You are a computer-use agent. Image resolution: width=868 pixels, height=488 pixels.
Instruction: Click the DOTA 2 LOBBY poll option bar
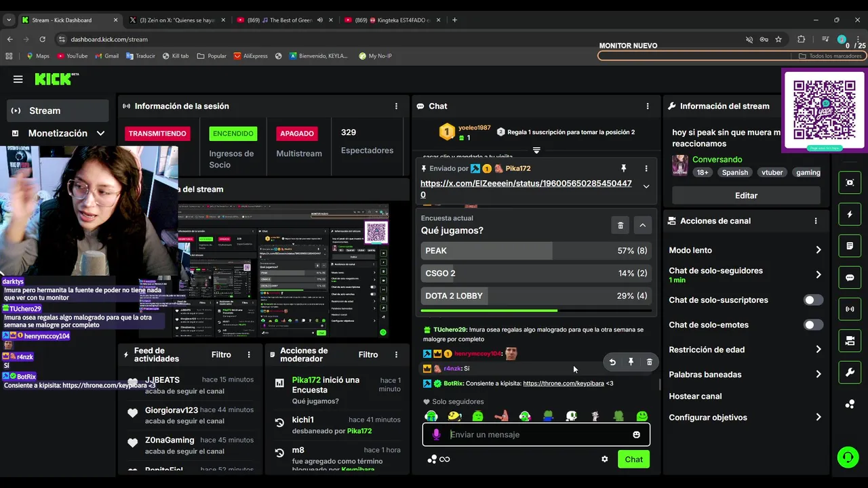tap(536, 296)
